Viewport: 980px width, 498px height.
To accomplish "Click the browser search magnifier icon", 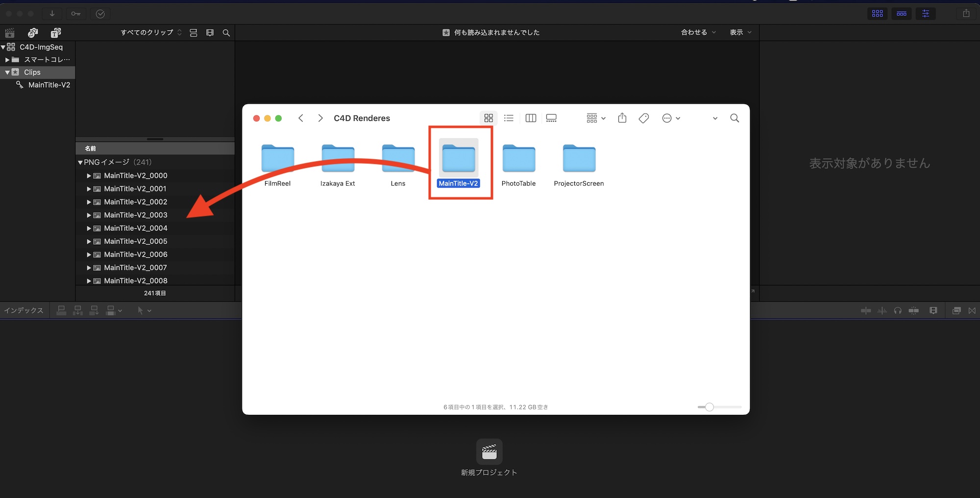I will (226, 33).
